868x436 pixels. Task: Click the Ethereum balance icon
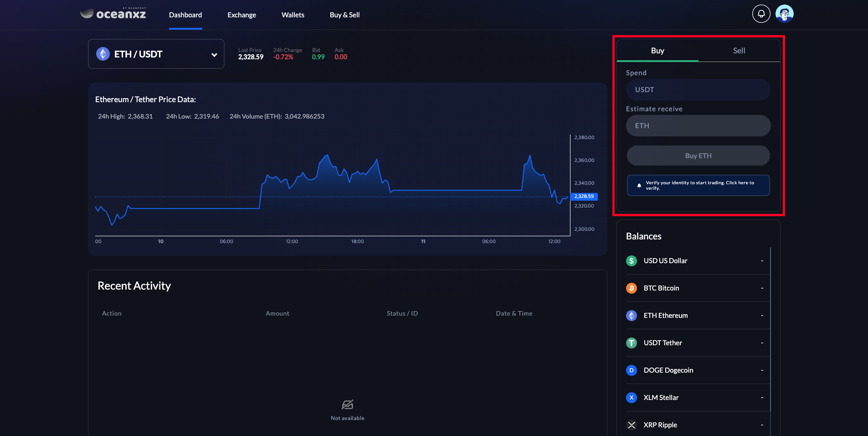[632, 316]
